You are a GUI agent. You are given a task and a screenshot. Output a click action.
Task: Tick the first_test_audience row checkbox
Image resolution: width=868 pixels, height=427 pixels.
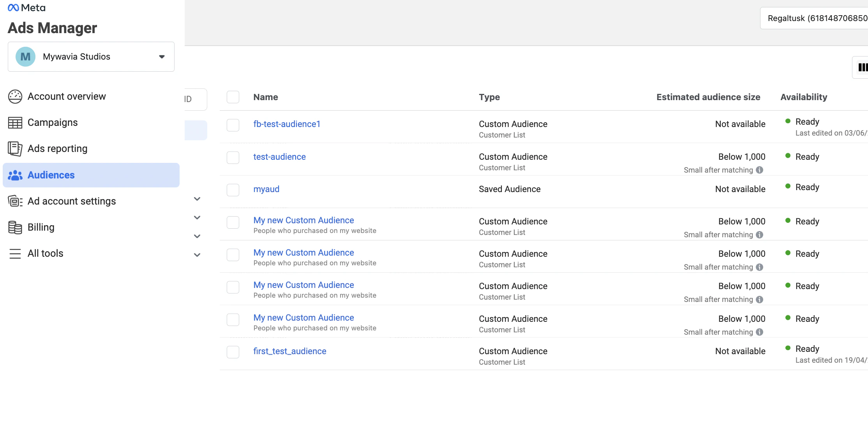point(233,352)
